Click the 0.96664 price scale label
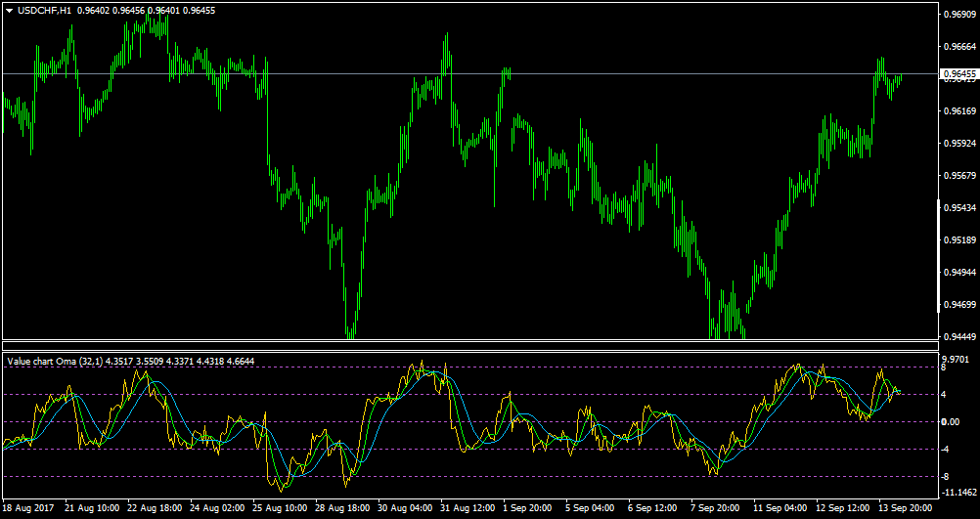Viewport: 980px width, 519px height. pos(959,46)
